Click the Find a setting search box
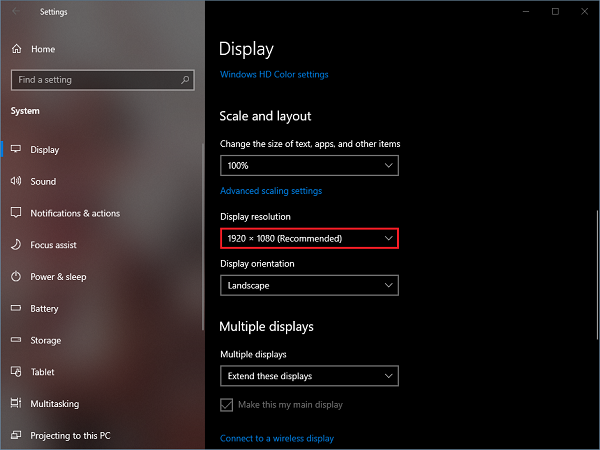The height and width of the screenshot is (450, 600). click(x=95, y=80)
